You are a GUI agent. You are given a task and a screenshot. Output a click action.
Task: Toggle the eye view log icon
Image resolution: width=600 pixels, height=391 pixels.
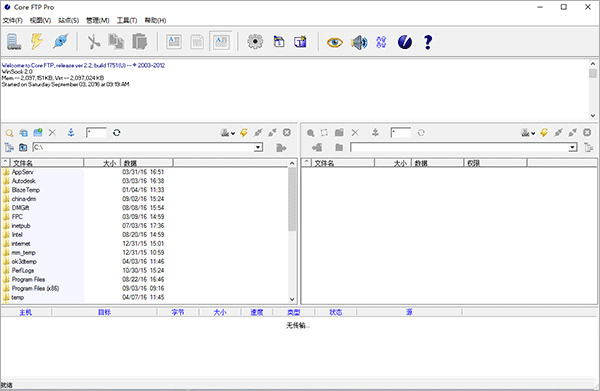click(334, 42)
